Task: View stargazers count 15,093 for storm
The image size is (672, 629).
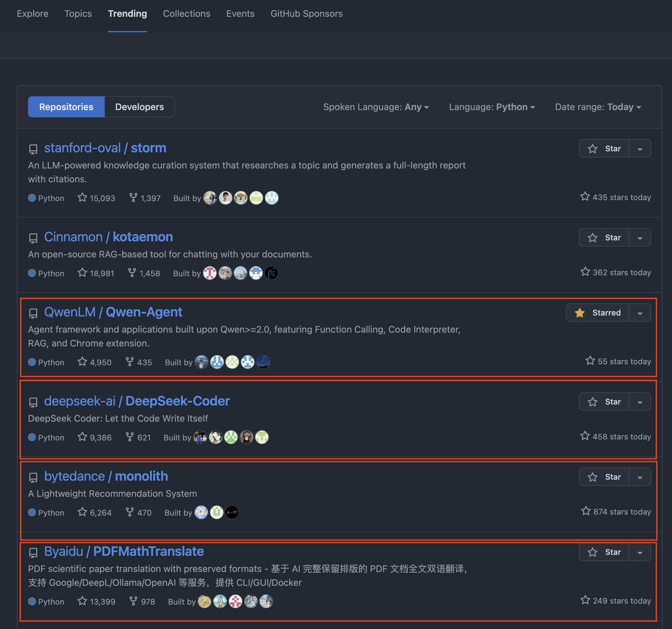Action: point(96,198)
